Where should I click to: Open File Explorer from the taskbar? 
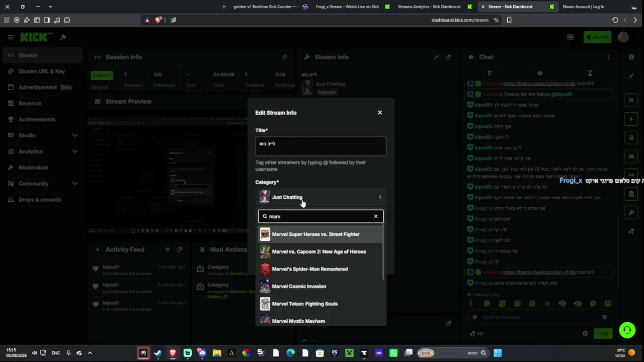tap(217, 353)
